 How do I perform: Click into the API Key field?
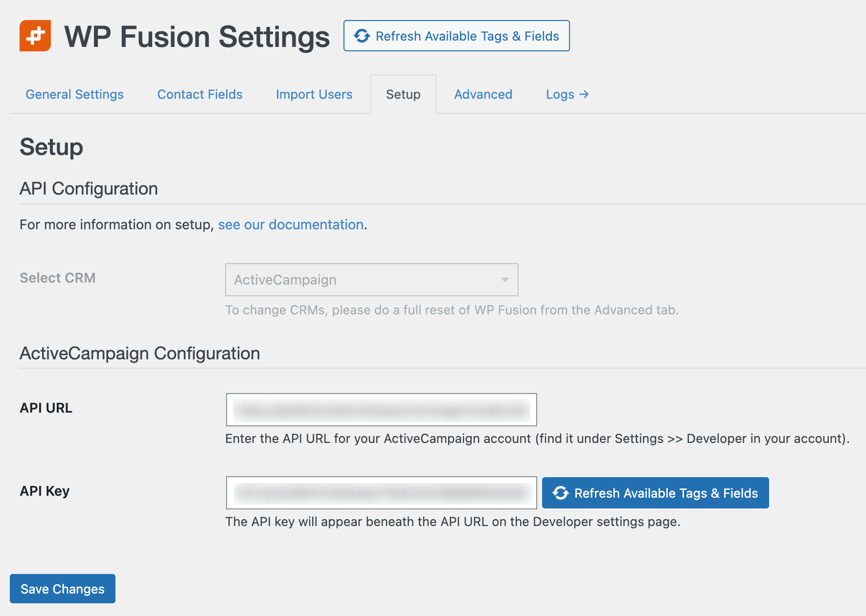381,493
